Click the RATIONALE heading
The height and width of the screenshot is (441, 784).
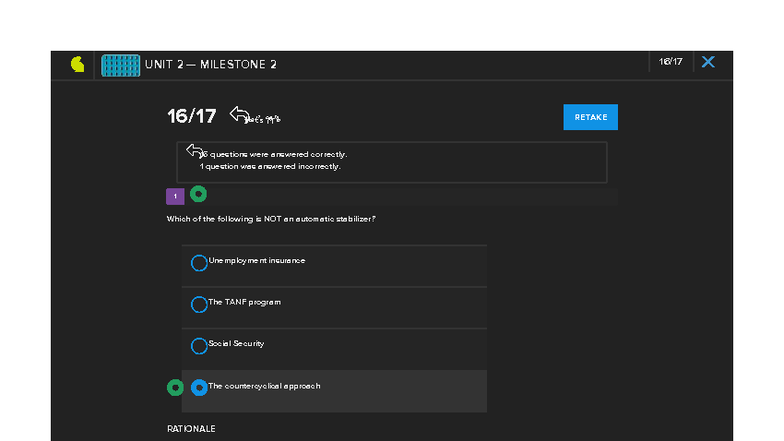[191, 429]
